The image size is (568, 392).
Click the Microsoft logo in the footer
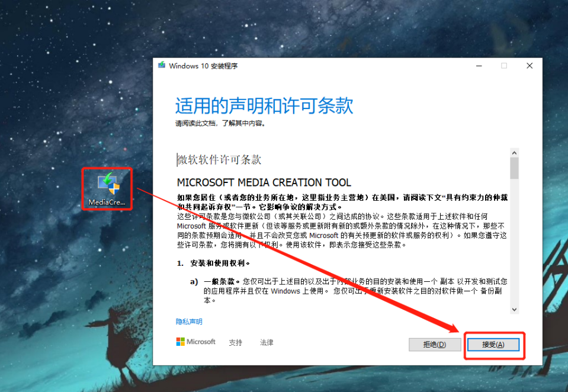195,342
